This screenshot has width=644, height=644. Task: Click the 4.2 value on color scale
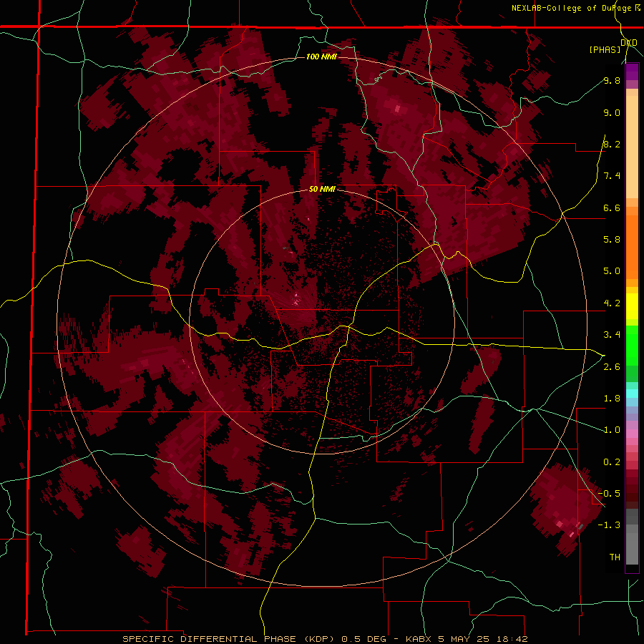[612, 303]
